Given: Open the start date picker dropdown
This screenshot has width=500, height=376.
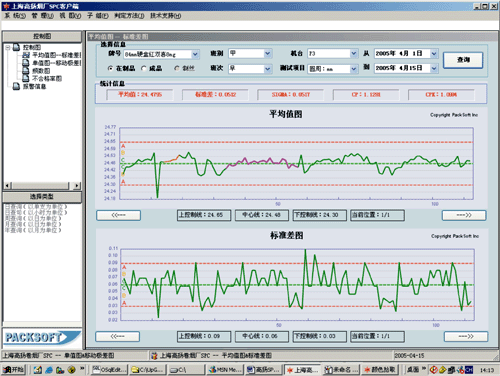Looking at the screenshot, I should [434, 53].
